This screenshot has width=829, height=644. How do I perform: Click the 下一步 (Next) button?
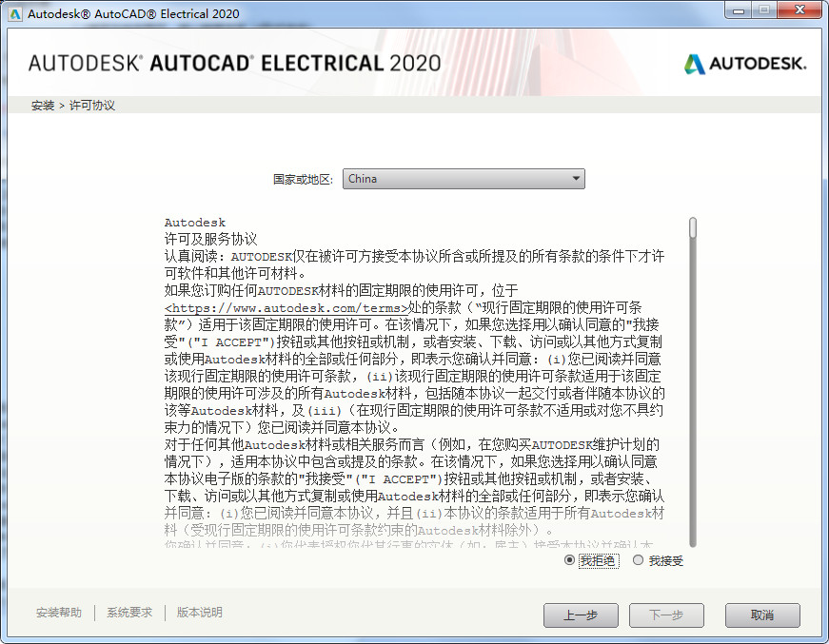point(666,615)
